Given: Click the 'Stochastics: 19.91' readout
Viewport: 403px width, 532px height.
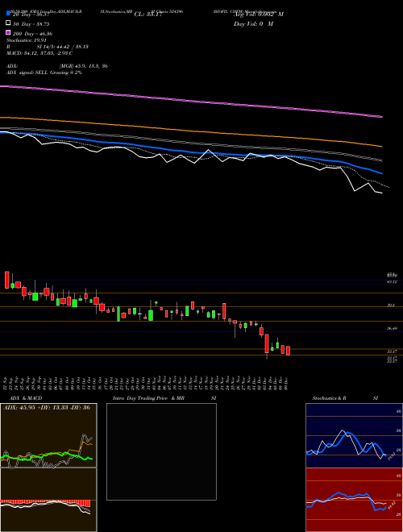Looking at the screenshot, I should [x=26, y=40].
